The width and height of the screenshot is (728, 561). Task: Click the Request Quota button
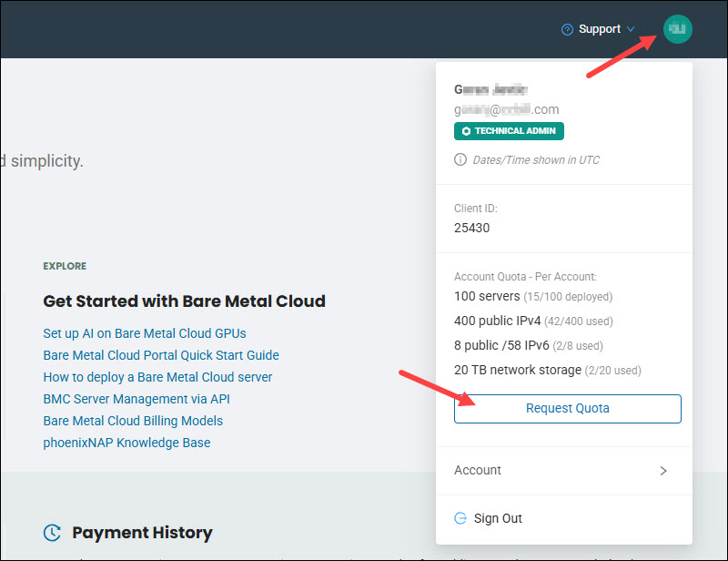coord(567,409)
